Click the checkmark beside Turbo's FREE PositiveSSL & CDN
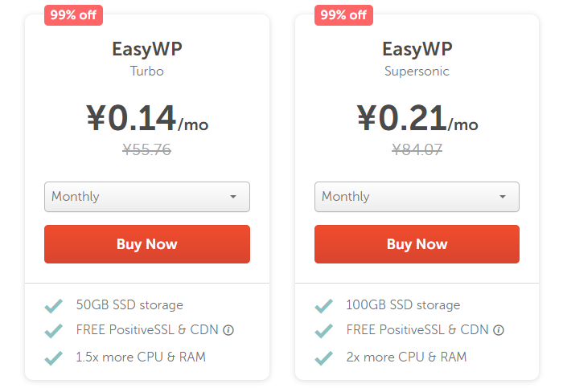Image resolution: width=563 pixels, height=392 pixels. (x=54, y=331)
